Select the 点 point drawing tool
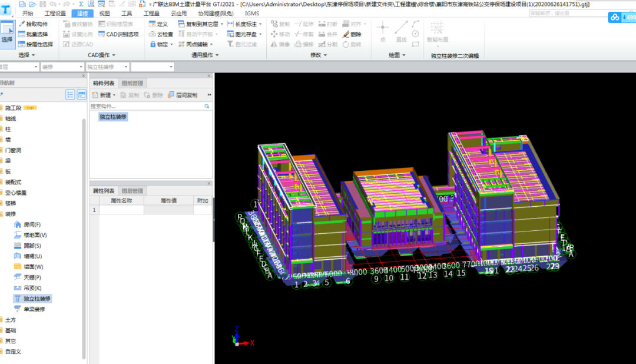Image resolution: width=636 pixels, height=364 pixels. point(383,32)
